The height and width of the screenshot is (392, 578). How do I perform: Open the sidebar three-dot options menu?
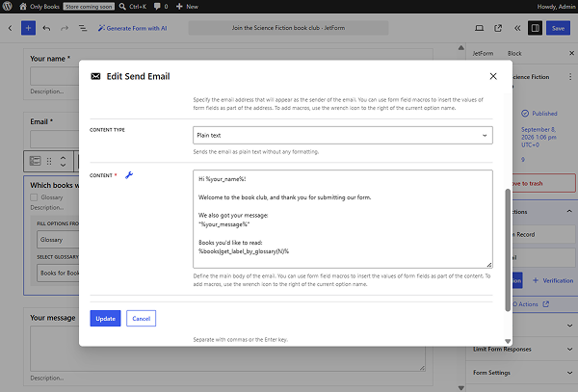pos(570,77)
